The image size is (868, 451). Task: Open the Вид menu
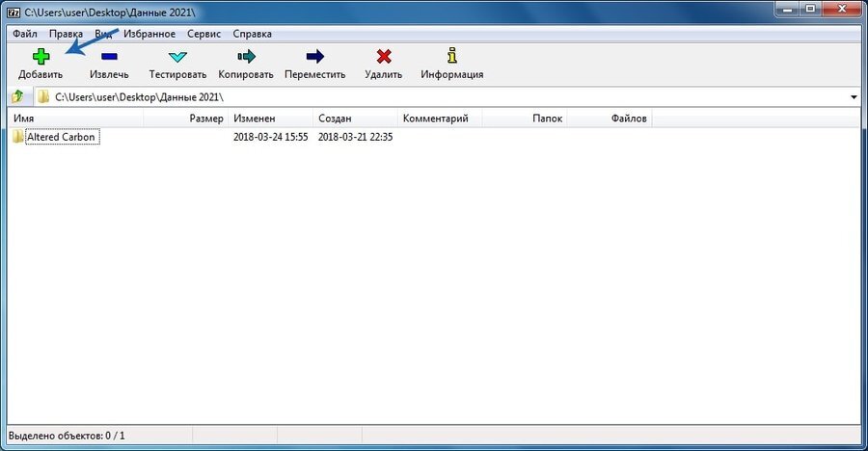pyautogui.click(x=103, y=34)
